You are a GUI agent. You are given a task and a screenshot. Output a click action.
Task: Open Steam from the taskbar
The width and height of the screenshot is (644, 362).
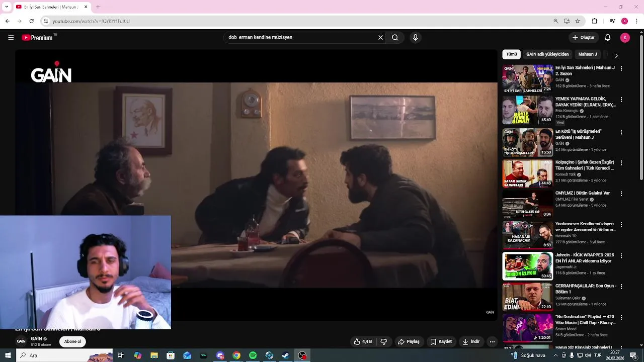[x=285, y=355]
